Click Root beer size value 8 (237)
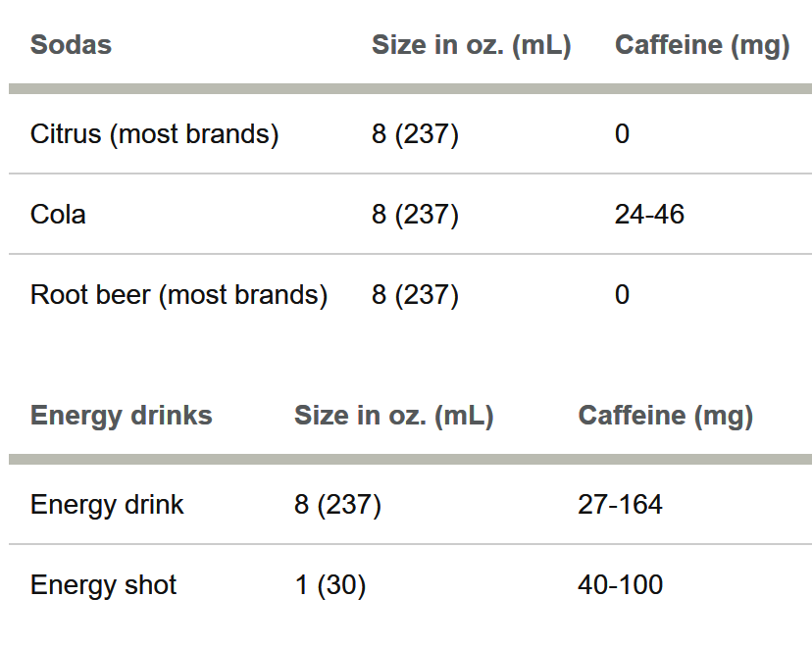 tap(416, 295)
